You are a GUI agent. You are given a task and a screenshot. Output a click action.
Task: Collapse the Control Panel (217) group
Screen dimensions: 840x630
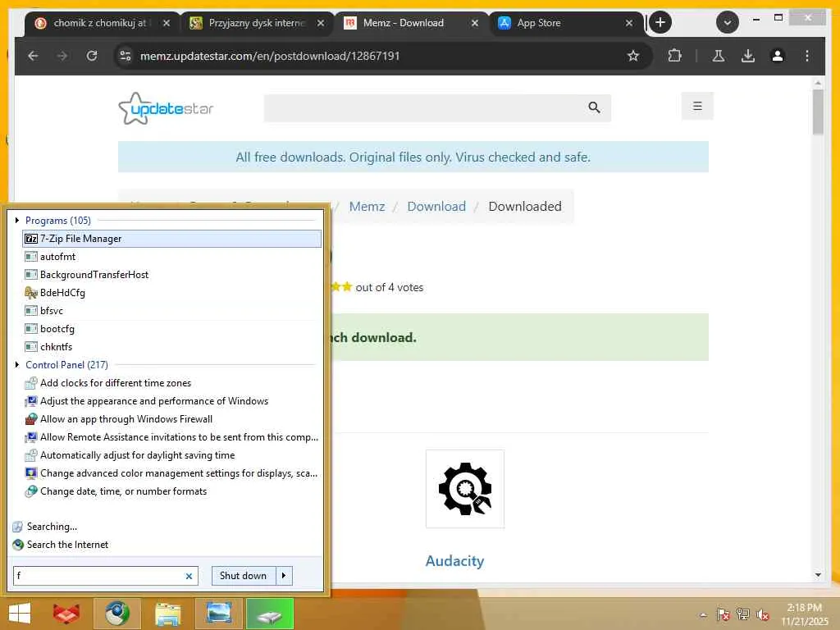[x=17, y=364]
